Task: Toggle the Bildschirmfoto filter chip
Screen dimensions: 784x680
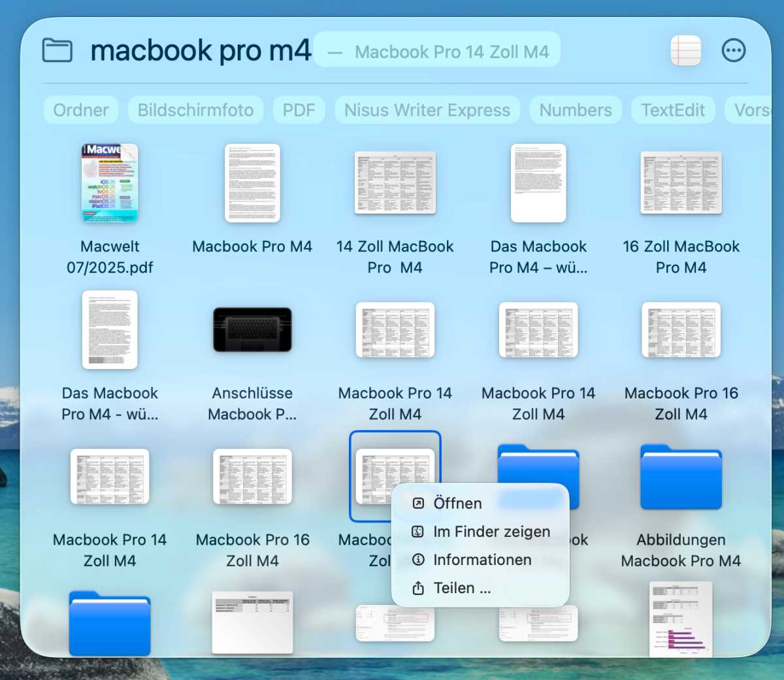Action: 195,110
